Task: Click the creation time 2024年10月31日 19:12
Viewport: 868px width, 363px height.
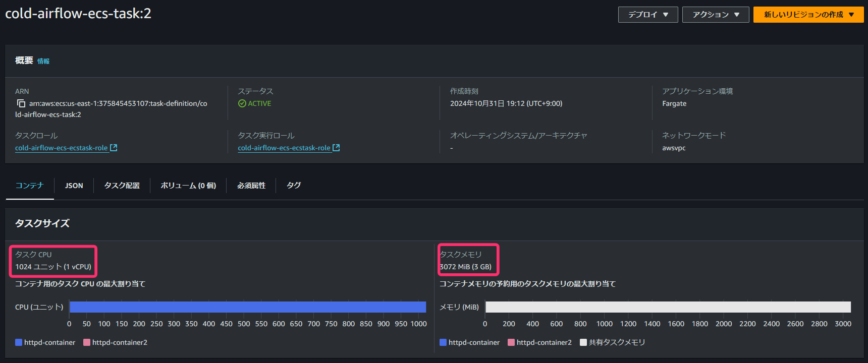Action: point(506,103)
